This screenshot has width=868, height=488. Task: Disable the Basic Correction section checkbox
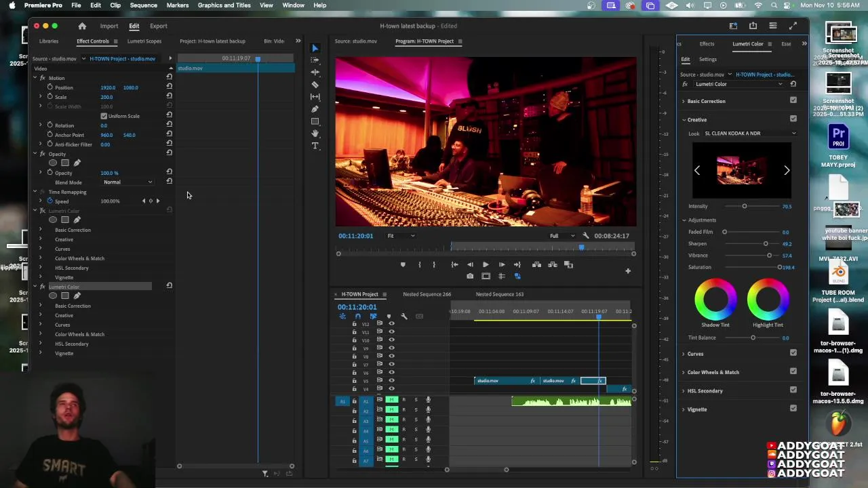(x=793, y=100)
